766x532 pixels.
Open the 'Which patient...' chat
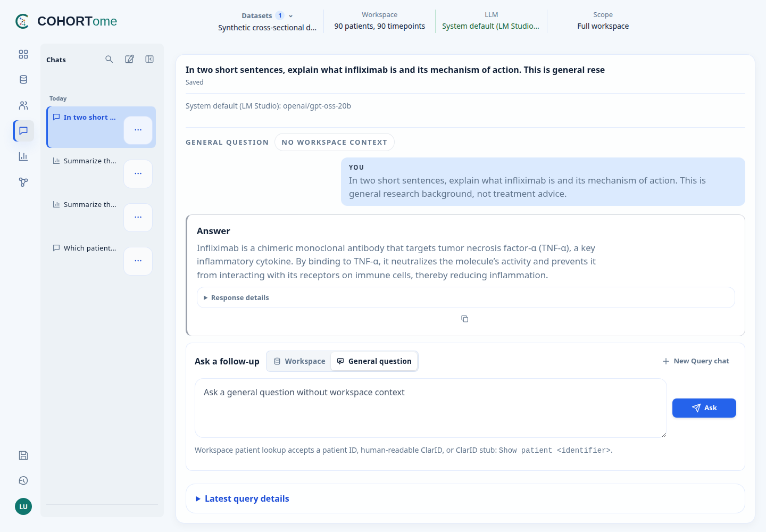(x=85, y=248)
